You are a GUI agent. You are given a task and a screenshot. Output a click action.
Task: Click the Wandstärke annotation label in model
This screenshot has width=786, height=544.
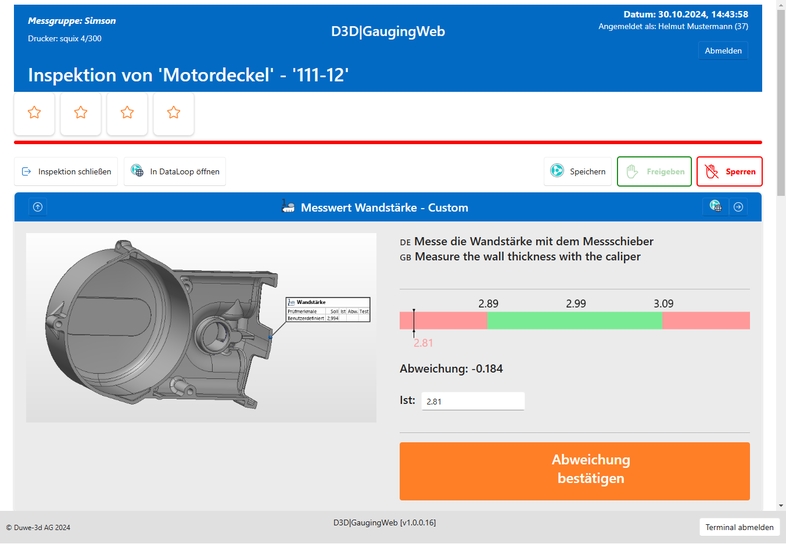pyautogui.click(x=328, y=309)
